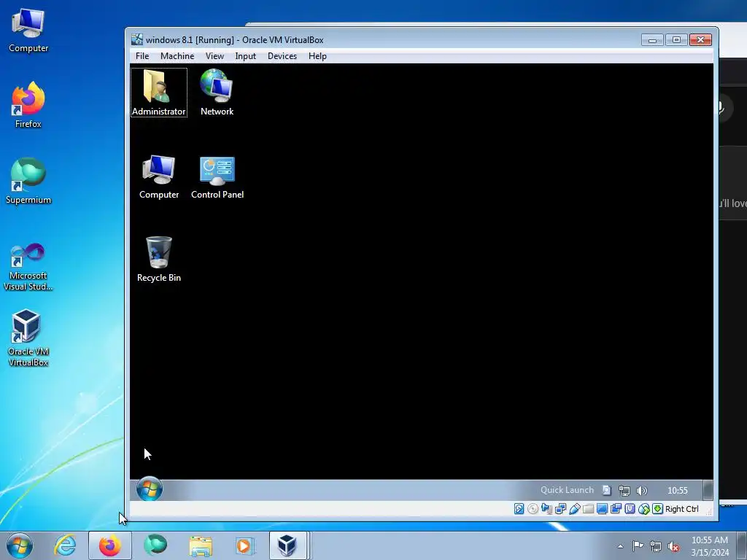Click the muted volume icon in host tray
This screenshot has height=560, width=747.
click(673, 546)
